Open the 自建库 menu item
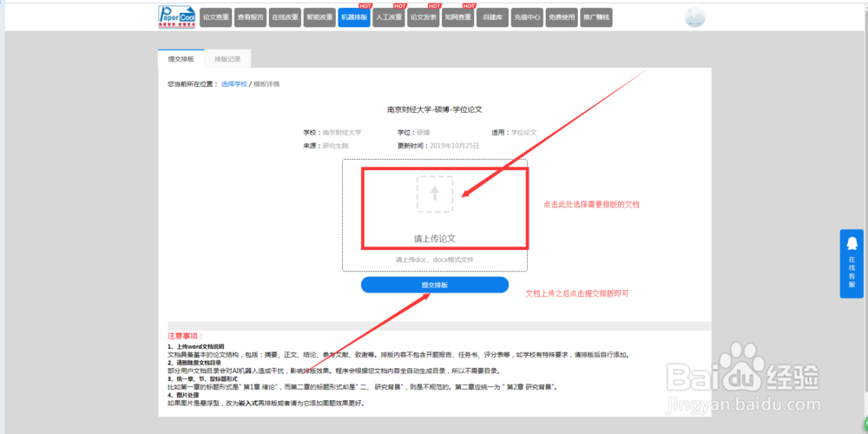This screenshot has width=868, height=434. point(493,17)
